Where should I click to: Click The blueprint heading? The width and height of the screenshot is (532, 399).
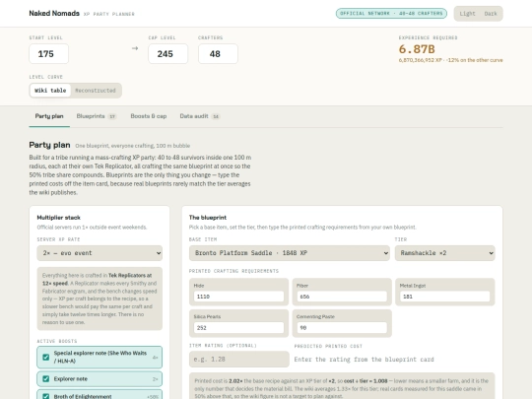point(208,218)
